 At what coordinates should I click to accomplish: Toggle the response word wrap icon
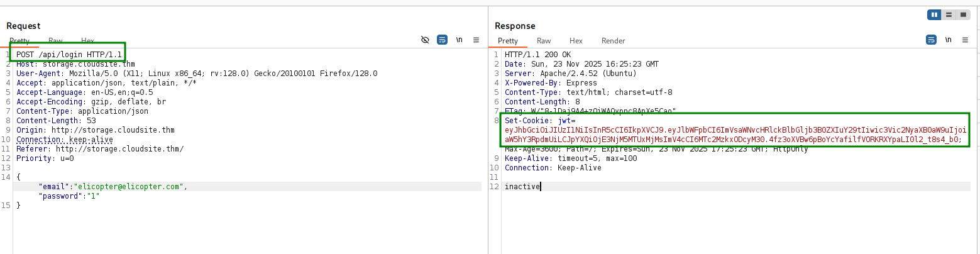931,40
